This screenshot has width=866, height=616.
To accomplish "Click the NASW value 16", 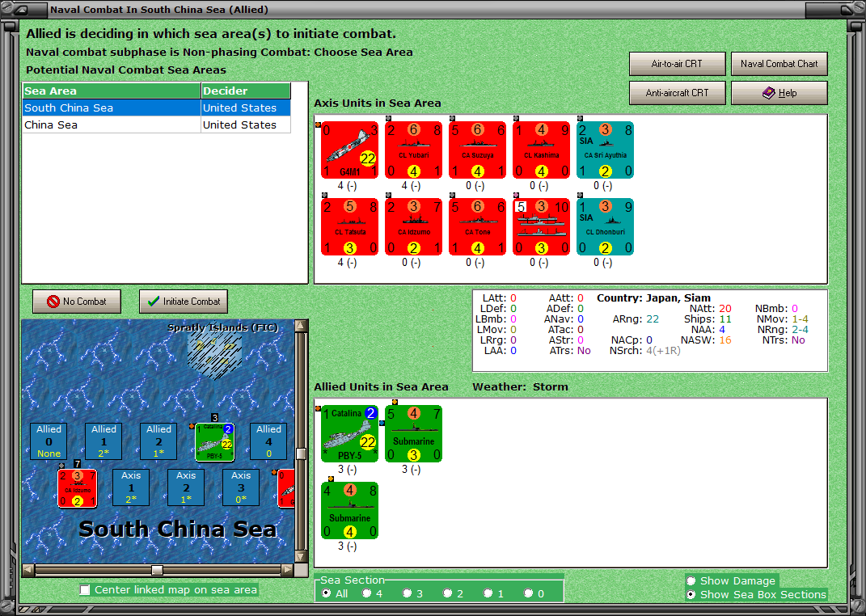I will point(725,340).
